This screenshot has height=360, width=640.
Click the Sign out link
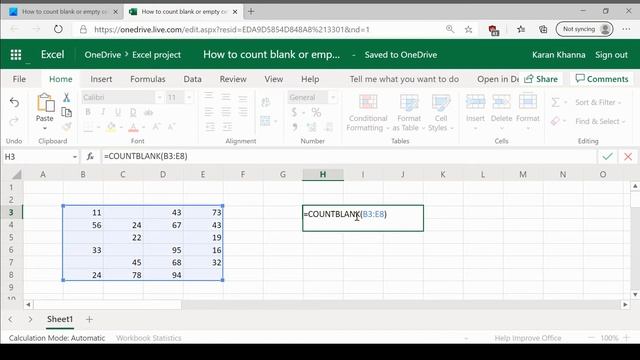[611, 55]
